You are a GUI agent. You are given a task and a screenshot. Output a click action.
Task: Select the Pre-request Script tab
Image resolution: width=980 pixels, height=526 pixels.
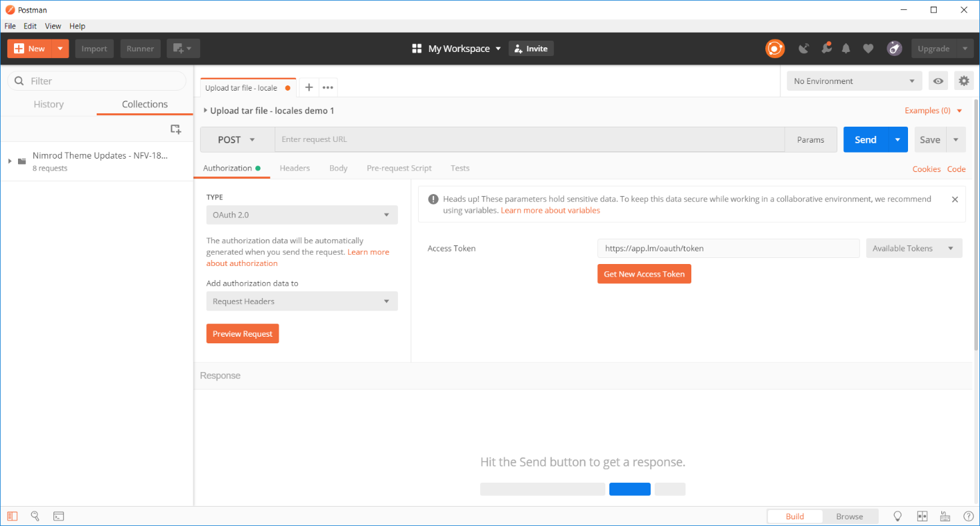[x=399, y=168]
